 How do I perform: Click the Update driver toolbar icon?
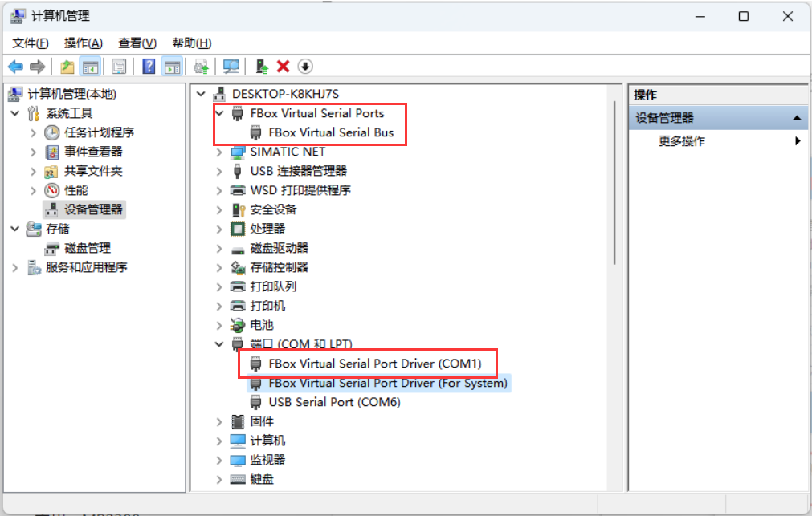coord(261,67)
